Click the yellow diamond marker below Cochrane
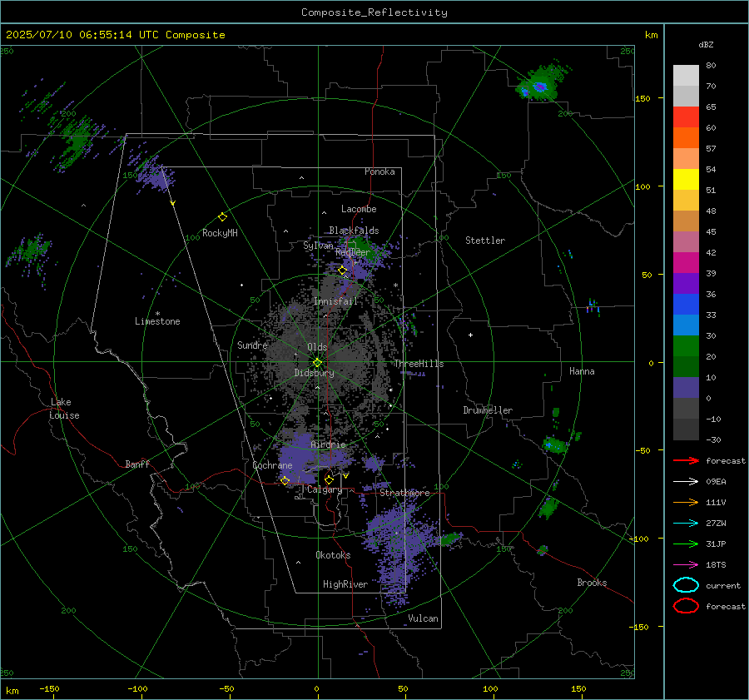Screen dimensions: 749x700 point(285,481)
